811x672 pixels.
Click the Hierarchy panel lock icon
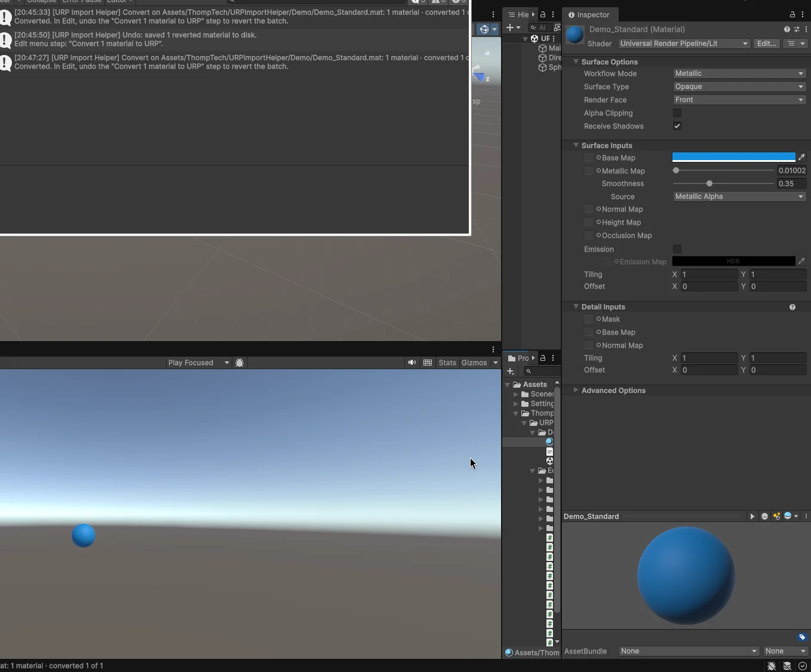pos(543,14)
